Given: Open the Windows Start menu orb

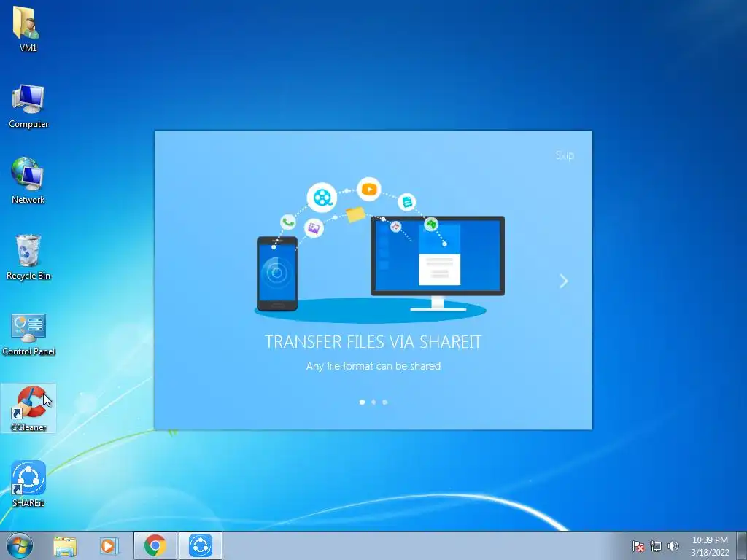Looking at the screenshot, I should pos(20,545).
